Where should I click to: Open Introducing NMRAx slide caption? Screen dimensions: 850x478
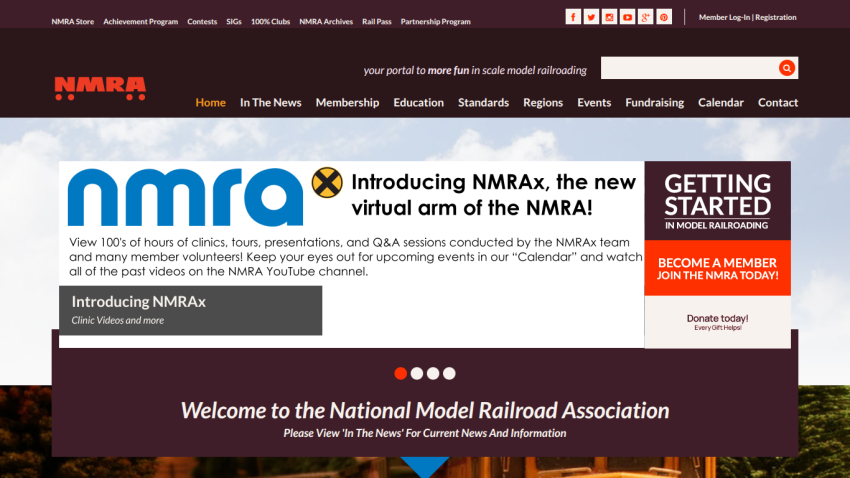190,311
